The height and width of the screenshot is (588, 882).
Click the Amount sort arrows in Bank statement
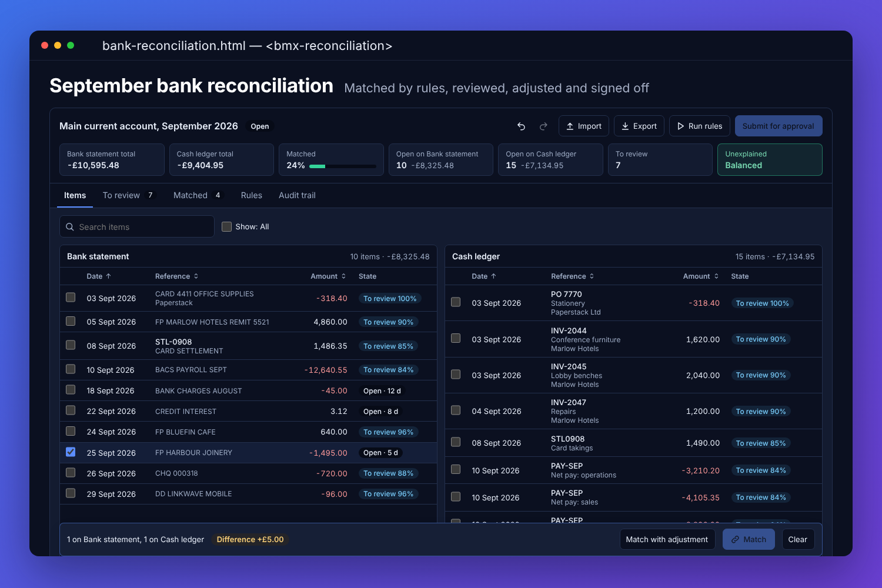coord(343,276)
